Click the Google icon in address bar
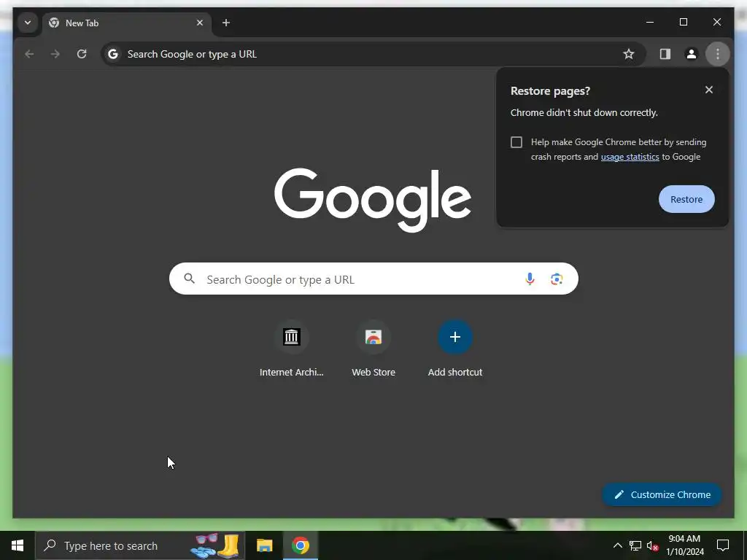This screenshot has height=560, width=747. click(x=113, y=54)
